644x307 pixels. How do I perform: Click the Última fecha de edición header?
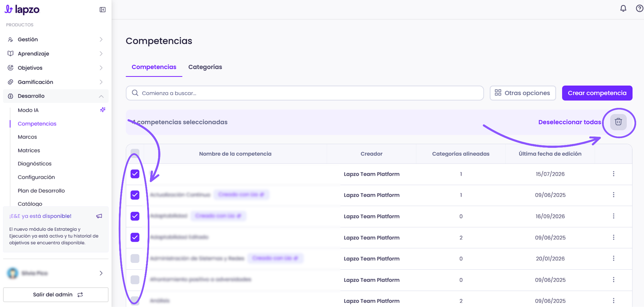point(550,154)
